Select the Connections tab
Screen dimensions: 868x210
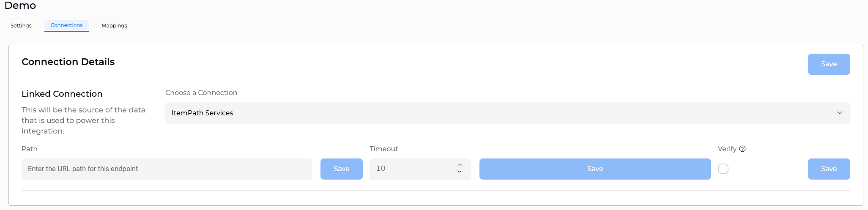coord(66,25)
